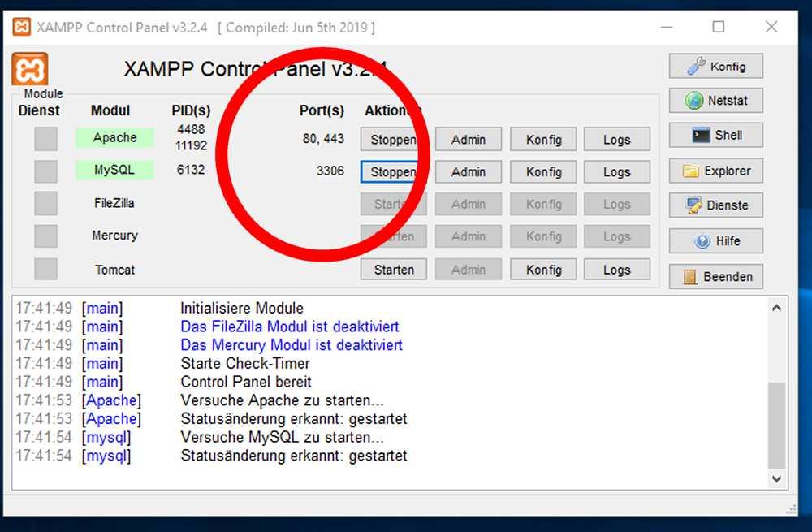Click Beenden to quit XAMPP
The image size is (812, 532).
[x=715, y=277]
